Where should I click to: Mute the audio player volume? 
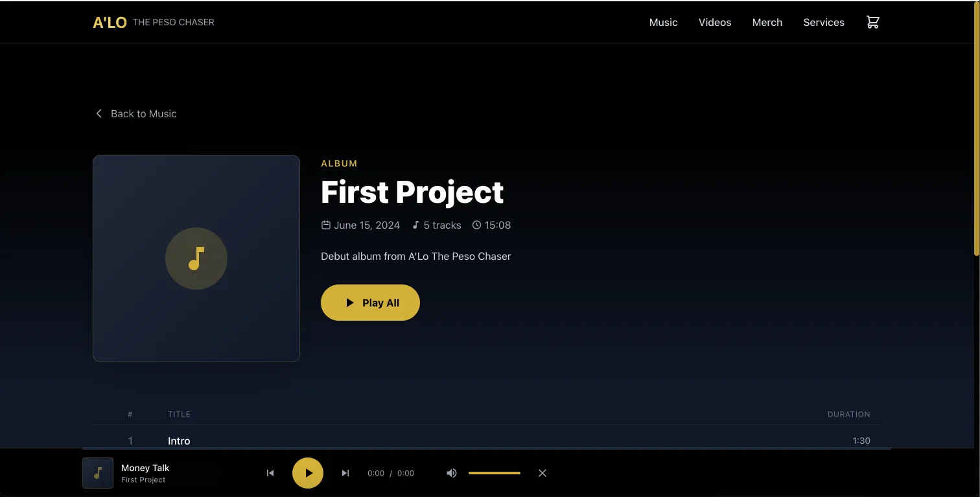451,473
